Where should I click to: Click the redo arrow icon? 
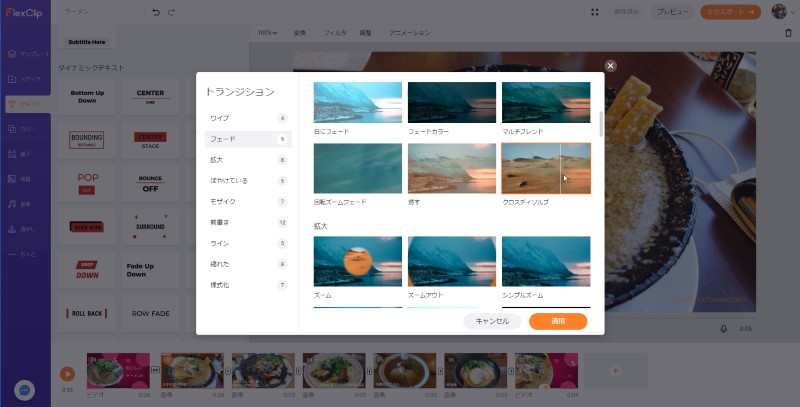(x=171, y=12)
